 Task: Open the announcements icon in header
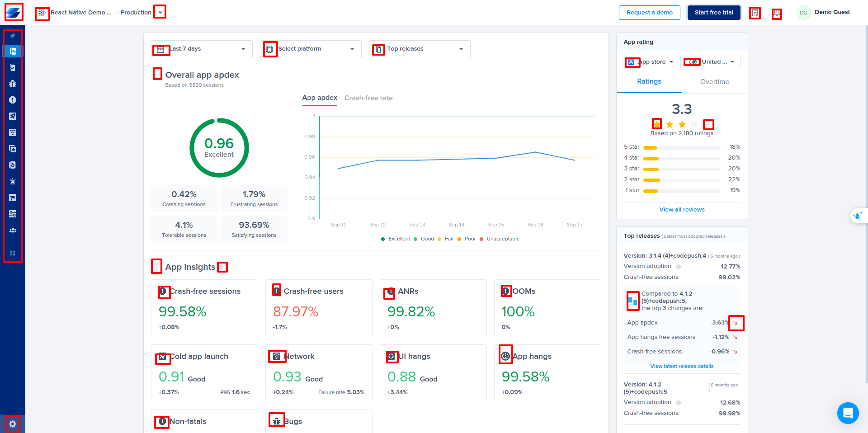click(x=777, y=14)
